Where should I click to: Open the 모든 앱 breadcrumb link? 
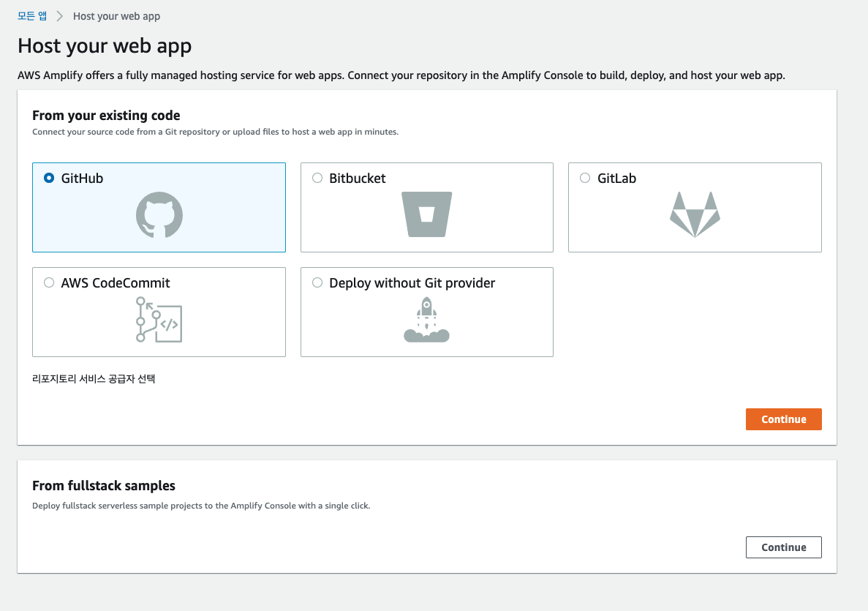pos(32,16)
